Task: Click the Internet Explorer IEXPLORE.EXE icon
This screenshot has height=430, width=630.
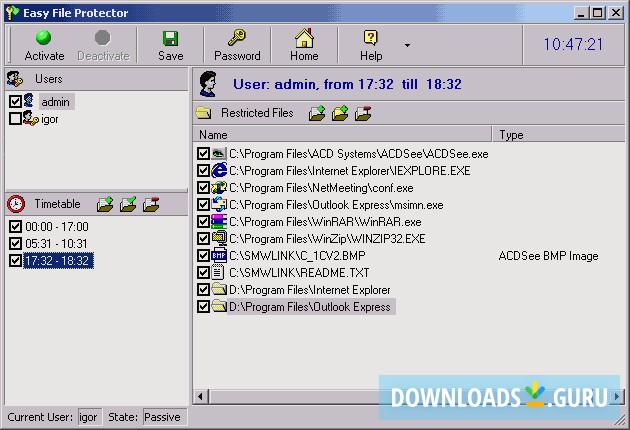Action: [x=219, y=170]
